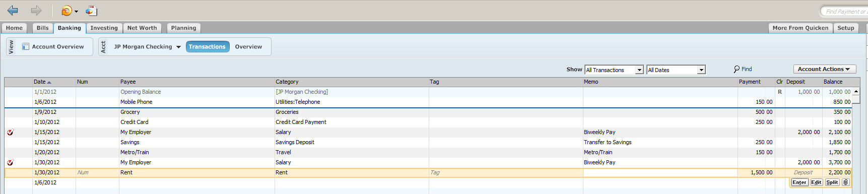Click the Enter button for the Rent transaction
Viewport: 868px width, 194px height.
tap(799, 182)
